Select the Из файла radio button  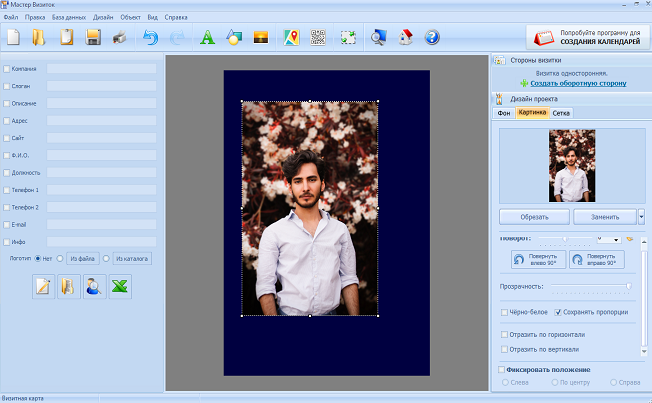coord(60,258)
